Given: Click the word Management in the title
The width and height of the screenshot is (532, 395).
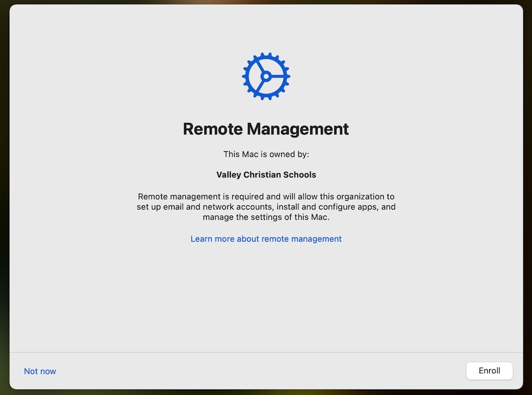Looking at the screenshot, I should 298,129.
